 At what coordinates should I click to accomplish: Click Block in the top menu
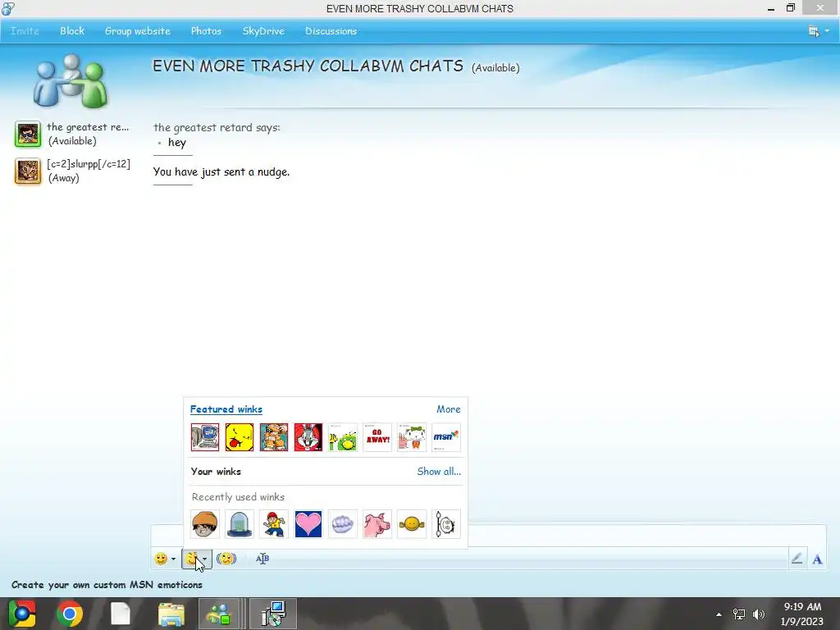72,31
